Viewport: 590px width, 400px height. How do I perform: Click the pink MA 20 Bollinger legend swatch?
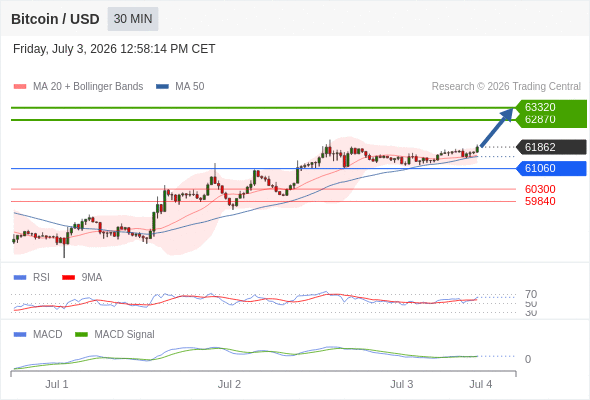(x=20, y=87)
